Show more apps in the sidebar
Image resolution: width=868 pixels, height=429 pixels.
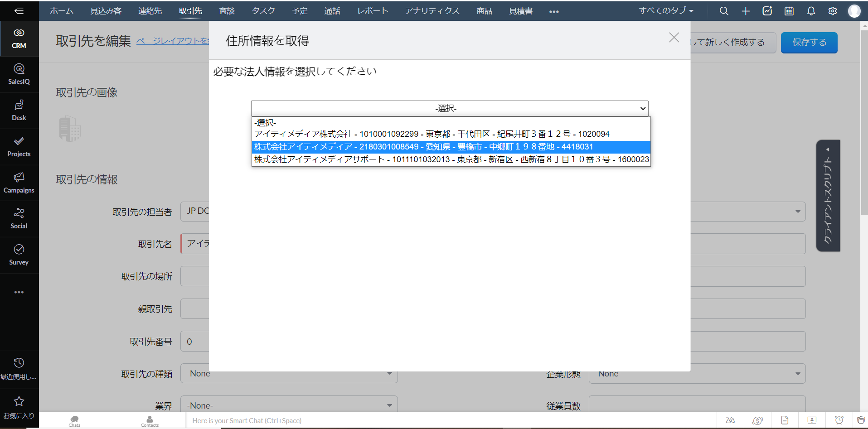coord(19,292)
